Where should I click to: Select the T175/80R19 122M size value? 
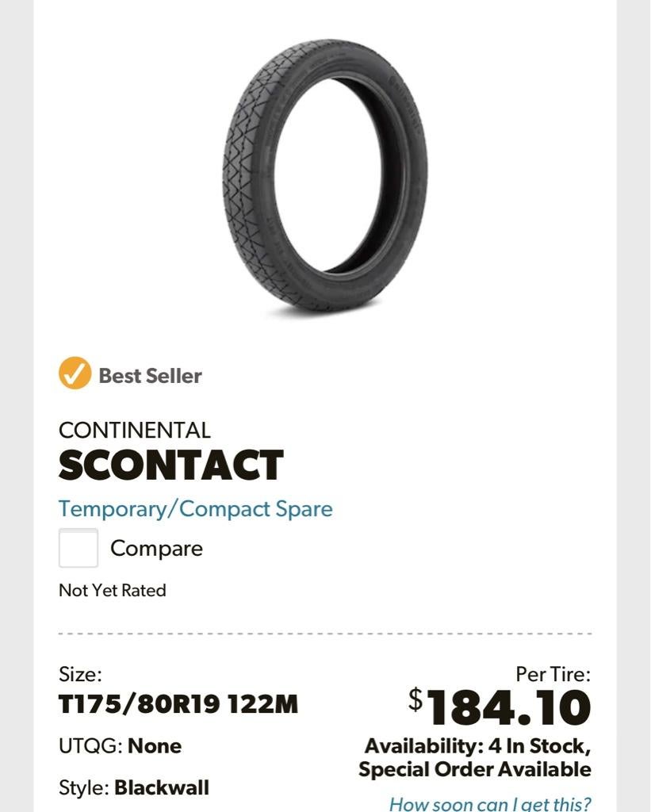pyautogui.click(x=178, y=704)
